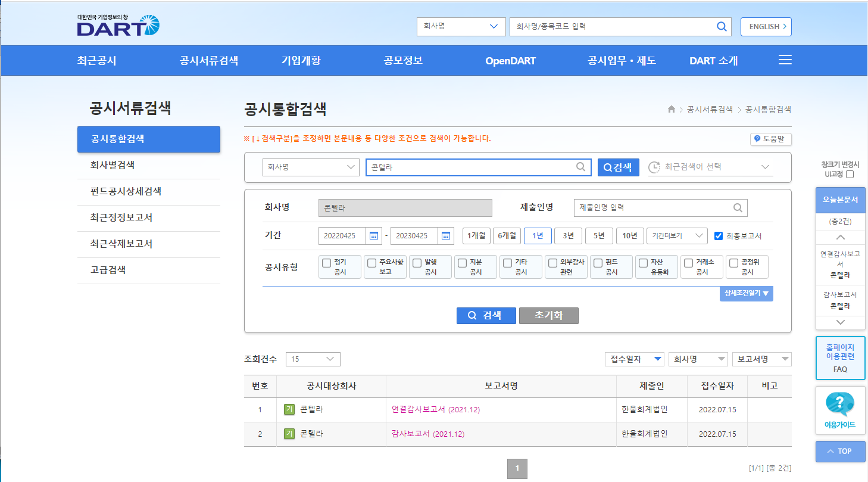The image size is (868, 482).
Task: Open the search type 회사명 dropdown
Action: [x=311, y=167]
